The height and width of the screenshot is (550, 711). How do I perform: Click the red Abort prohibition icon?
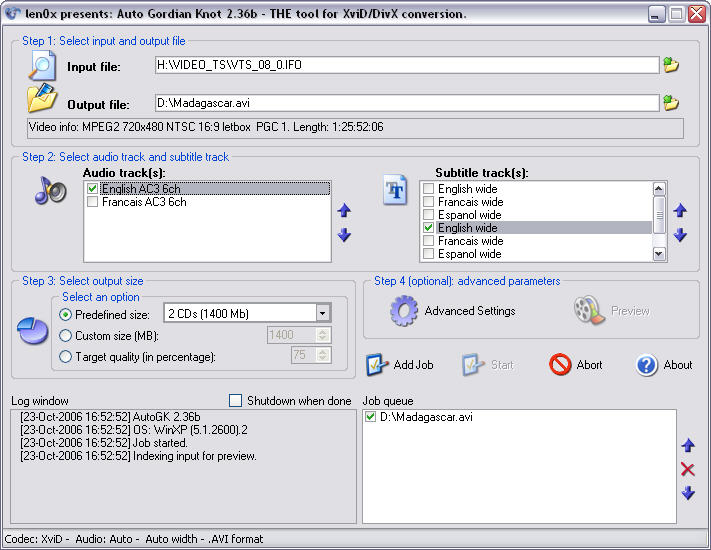pyautogui.click(x=560, y=364)
